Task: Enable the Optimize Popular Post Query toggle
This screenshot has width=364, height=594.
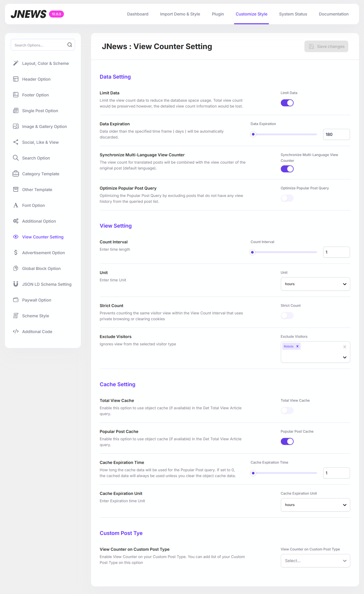Action: (287, 198)
